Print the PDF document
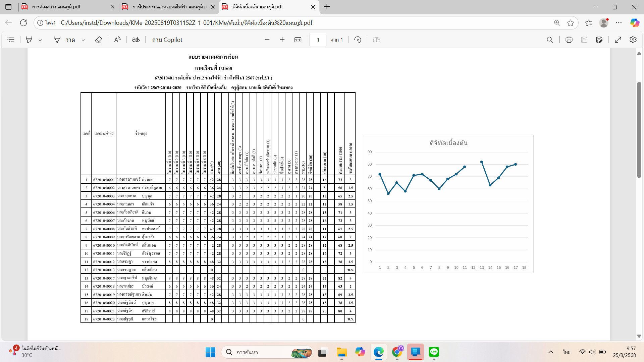644x362 pixels. (569, 40)
